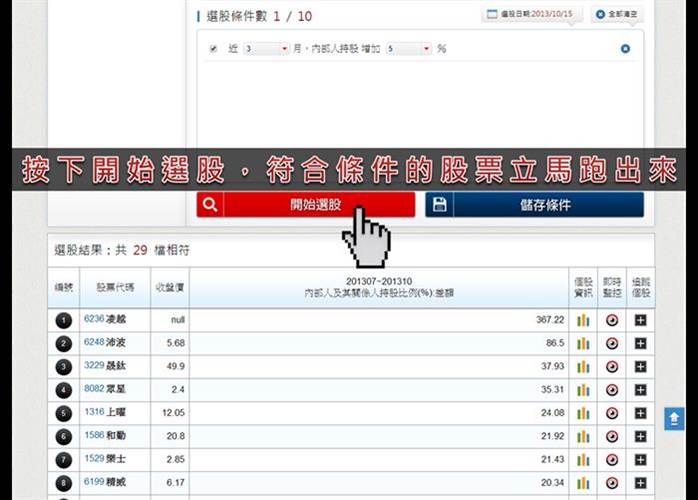Open the percentage increase dropdown showing 5
This screenshot has height=500, width=698.
(409, 48)
